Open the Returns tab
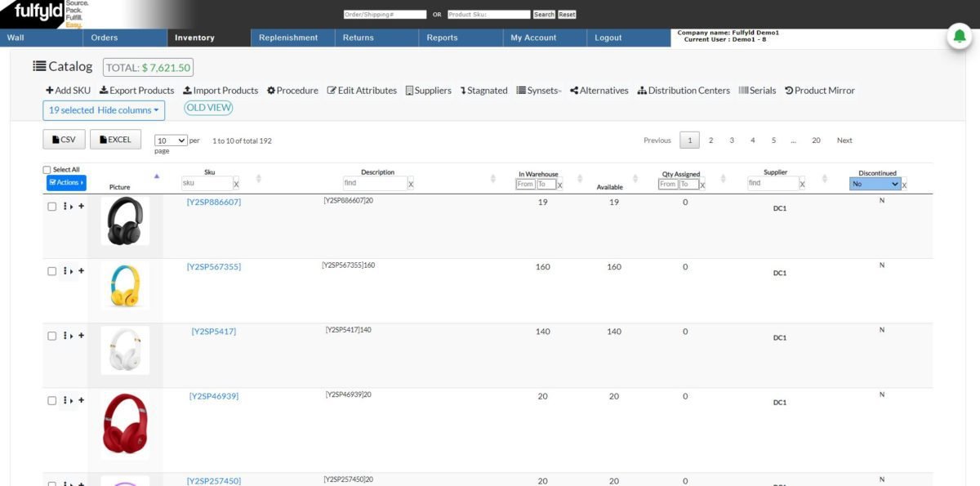Screen dimensions: 980x486 click(376, 38)
